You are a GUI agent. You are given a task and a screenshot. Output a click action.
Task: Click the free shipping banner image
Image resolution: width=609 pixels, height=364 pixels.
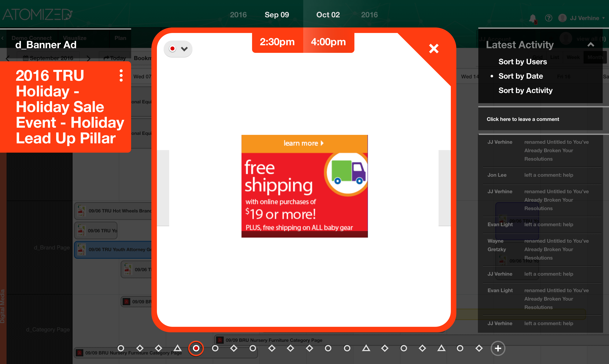point(304,186)
